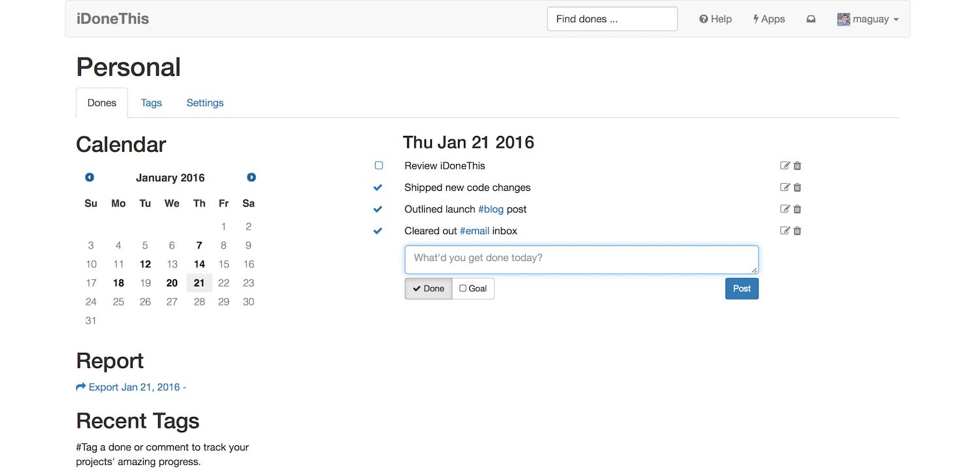
Task: Select January 7 in the calendar
Action: (199, 245)
